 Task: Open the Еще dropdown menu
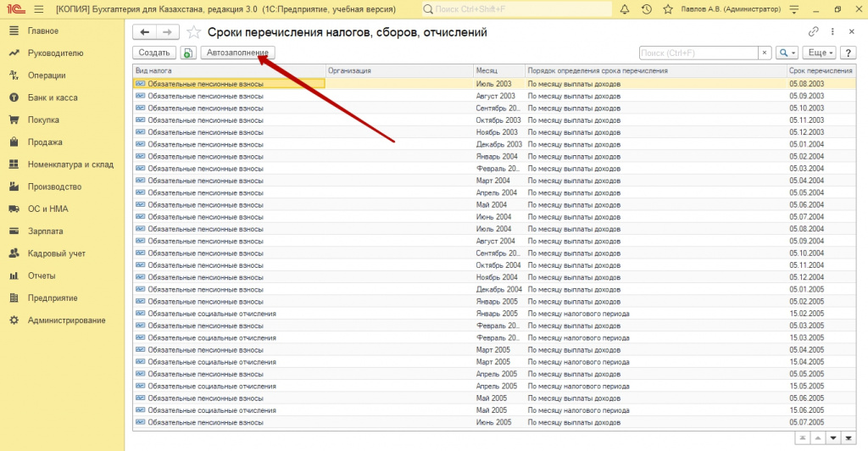pos(820,53)
